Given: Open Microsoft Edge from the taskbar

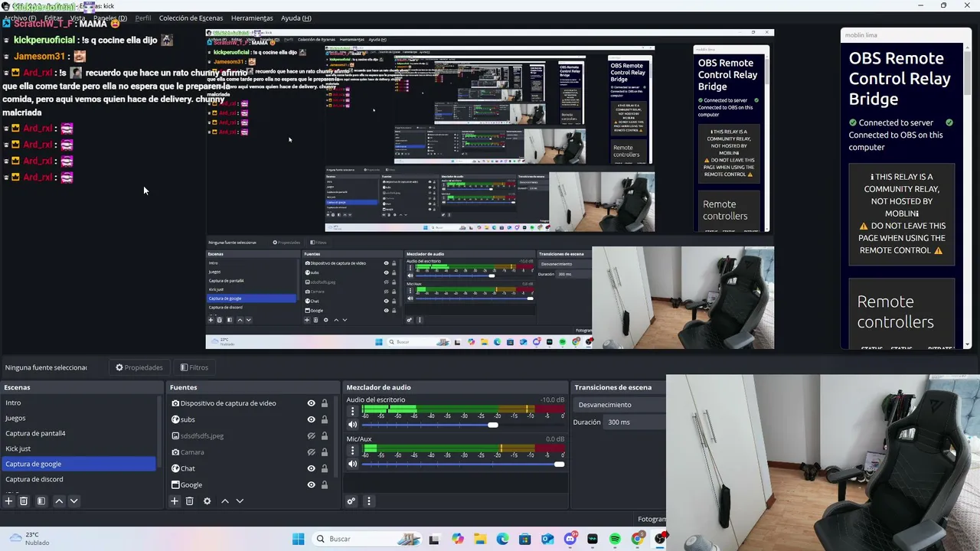Looking at the screenshot, I should pyautogui.click(x=502, y=539).
